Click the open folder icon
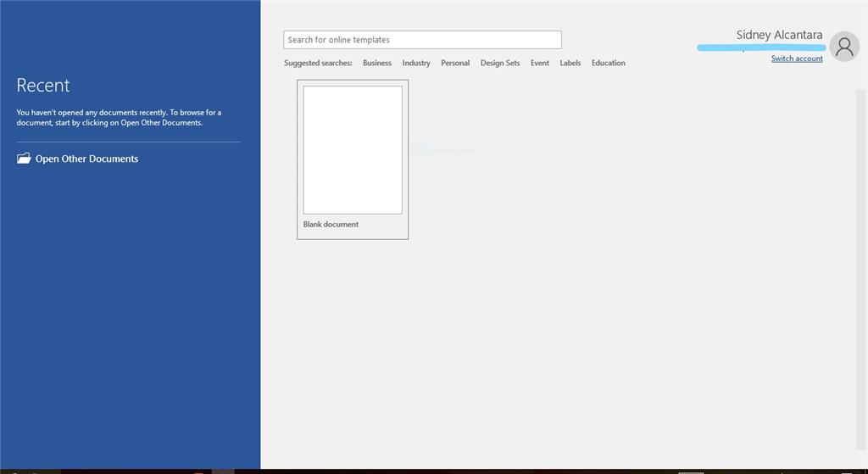Image resolution: width=868 pixels, height=474 pixels. (24, 159)
